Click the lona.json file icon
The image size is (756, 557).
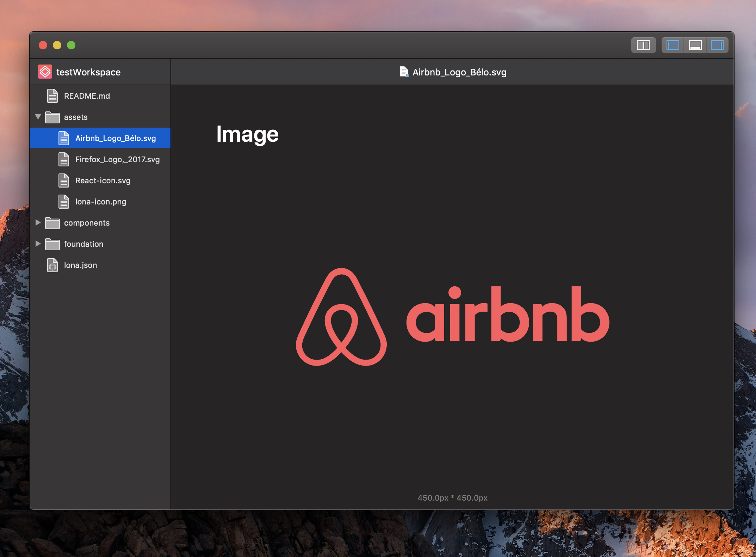[x=52, y=265]
